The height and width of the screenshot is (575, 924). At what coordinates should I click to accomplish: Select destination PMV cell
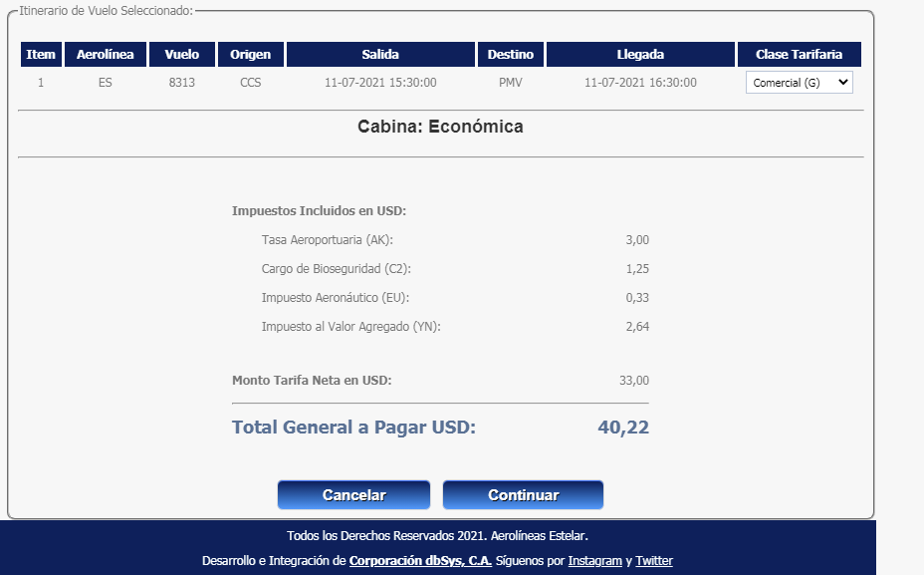point(511,83)
